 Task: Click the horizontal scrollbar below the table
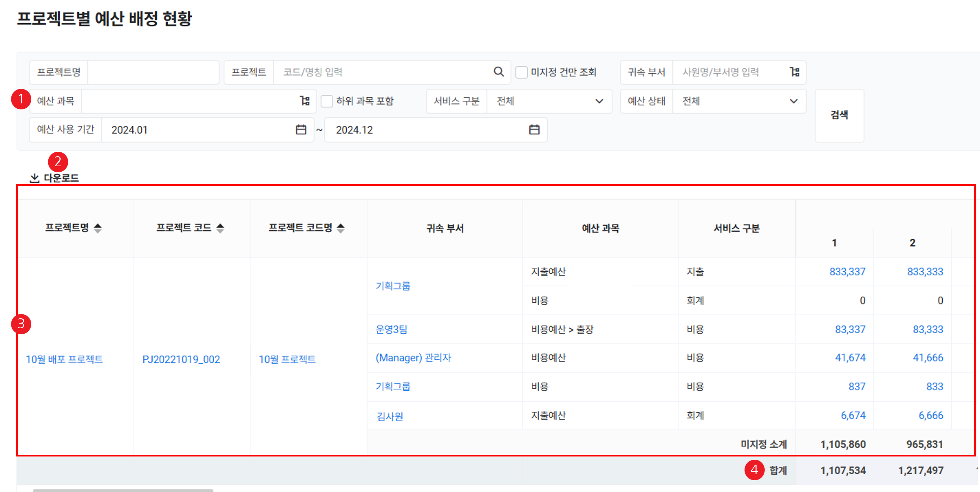pos(123,490)
